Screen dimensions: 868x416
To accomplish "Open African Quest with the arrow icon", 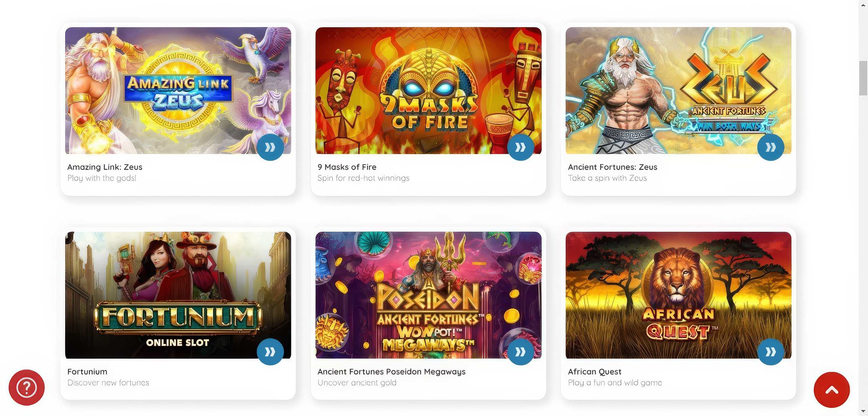I will click(x=771, y=352).
